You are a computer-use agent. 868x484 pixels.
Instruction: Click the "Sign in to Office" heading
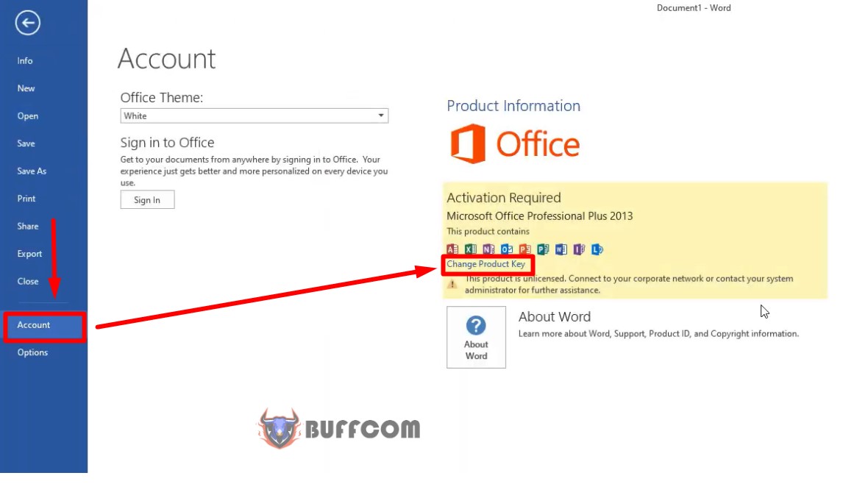coord(167,142)
